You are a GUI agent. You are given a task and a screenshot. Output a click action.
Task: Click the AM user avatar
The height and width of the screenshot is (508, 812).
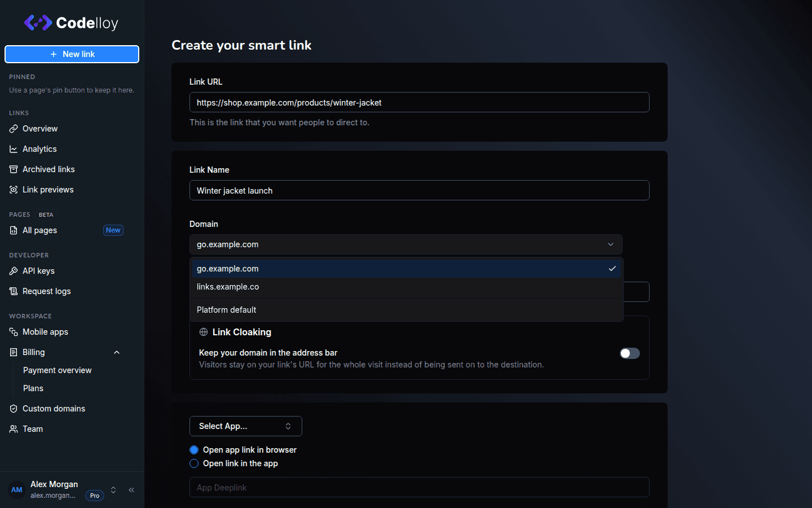(17, 490)
